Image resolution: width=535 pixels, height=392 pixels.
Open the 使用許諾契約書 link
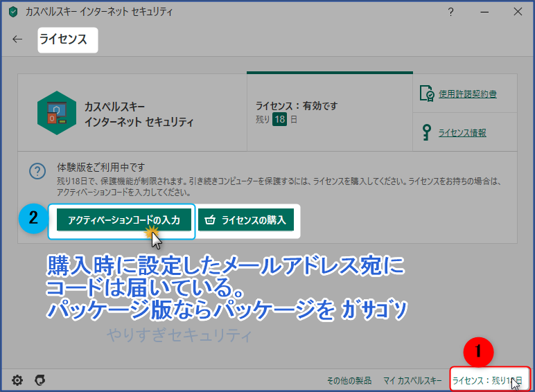click(x=468, y=93)
